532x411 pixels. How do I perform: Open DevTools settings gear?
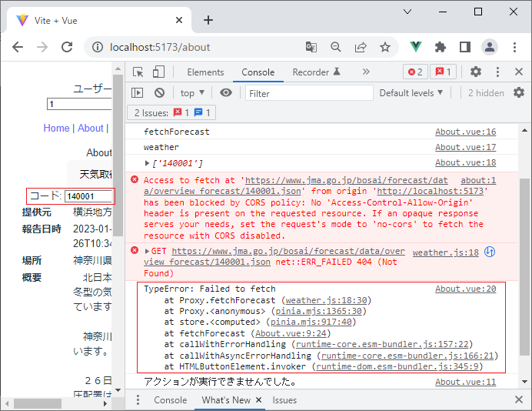point(475,72)
